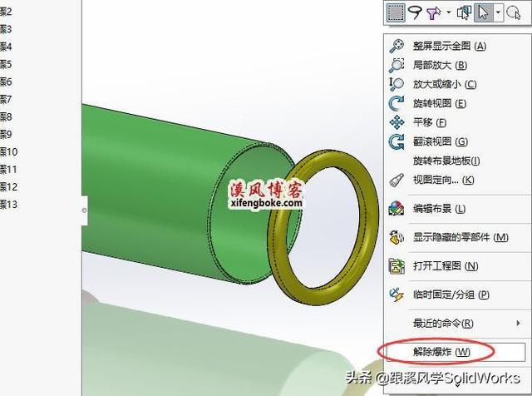Screen dimensions: 532x396
Task: Click the magnified selection icon
Action: coord(514,13)
